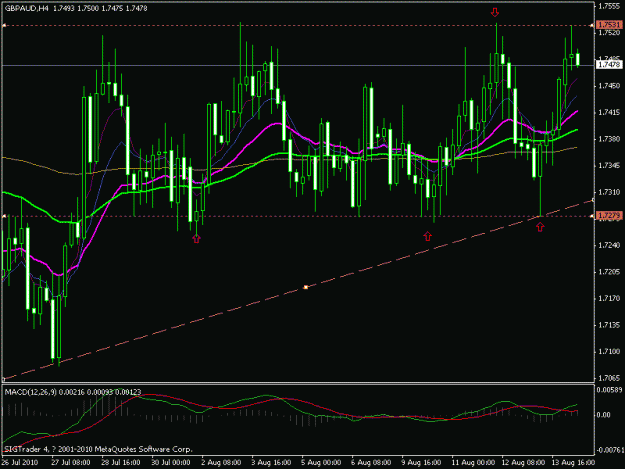Click the 12 Aug 08:00 time label

[x=523, y=462]
